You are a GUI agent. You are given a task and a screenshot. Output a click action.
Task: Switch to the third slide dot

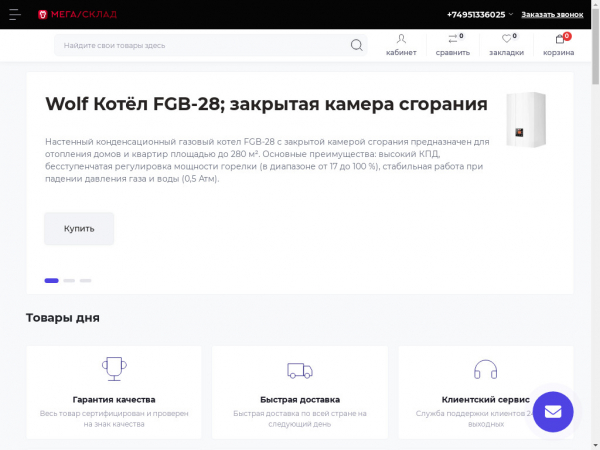coord(86,281)
